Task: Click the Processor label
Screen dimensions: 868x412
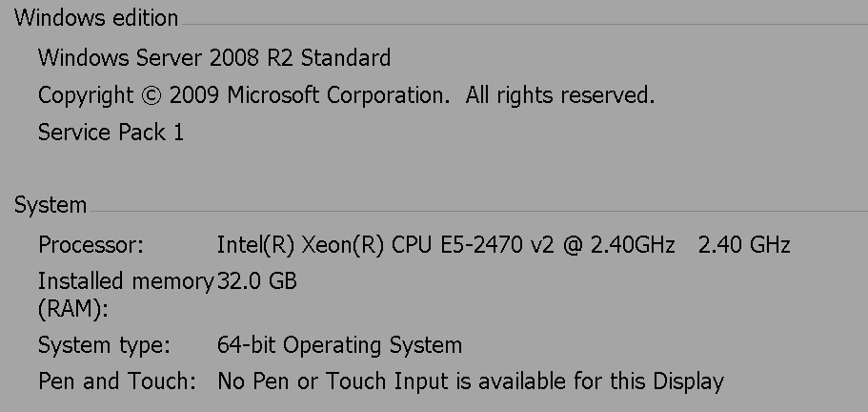Action: (91, 245)
